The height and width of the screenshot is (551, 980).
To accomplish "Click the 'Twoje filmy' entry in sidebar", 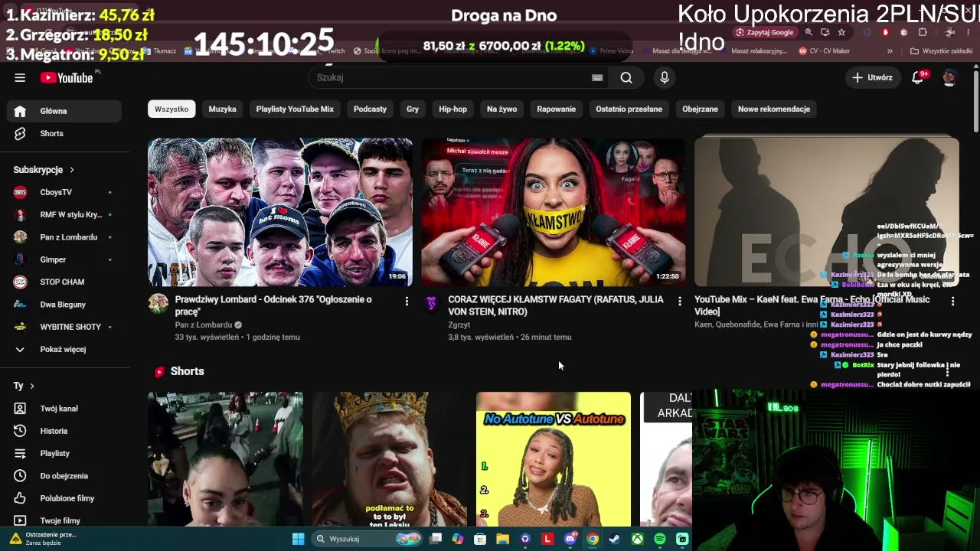I will 64,520.
